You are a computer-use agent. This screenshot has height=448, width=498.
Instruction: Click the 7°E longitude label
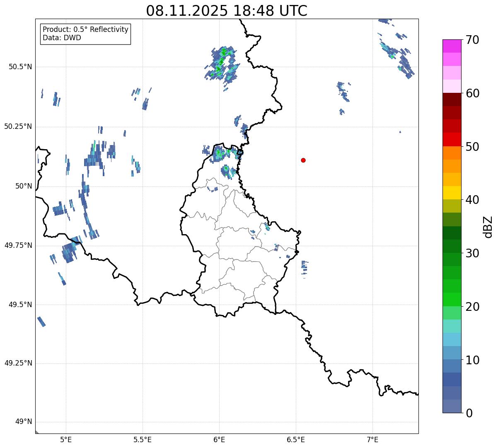tap(373, 439)
